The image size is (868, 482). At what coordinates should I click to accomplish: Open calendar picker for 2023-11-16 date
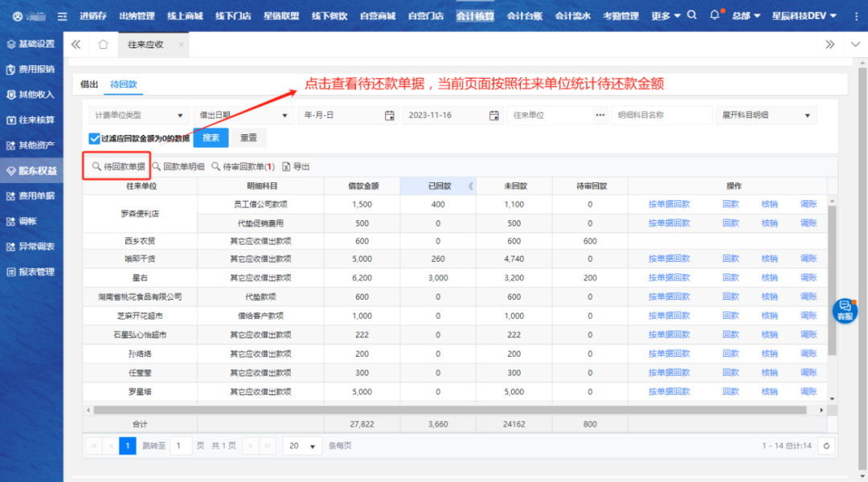(x=495, y=115)
